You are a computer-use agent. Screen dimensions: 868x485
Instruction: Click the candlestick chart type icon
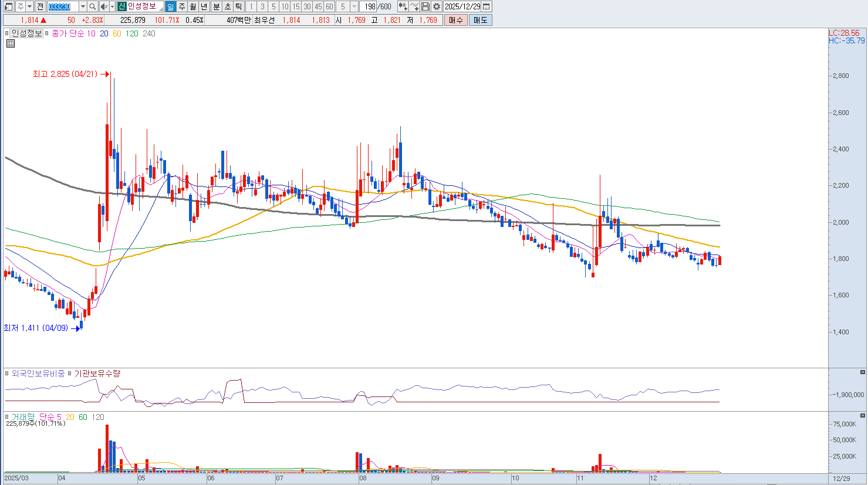pos(403,6)
